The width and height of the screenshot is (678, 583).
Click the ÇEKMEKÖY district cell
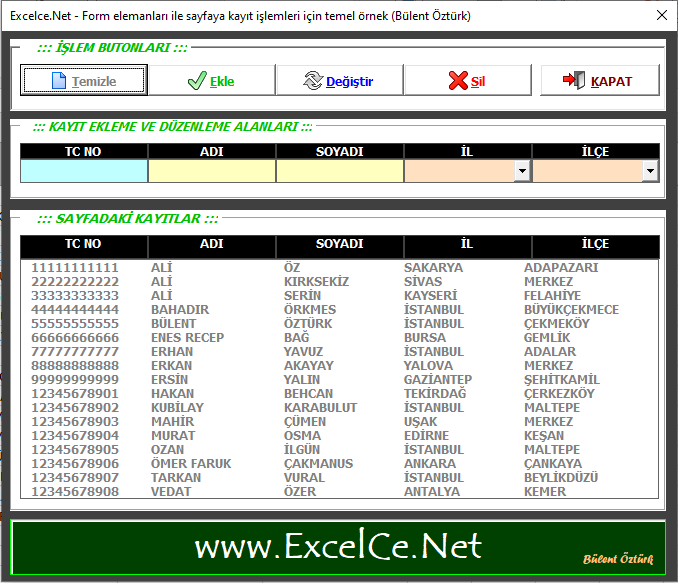click(x=556, y=324)
